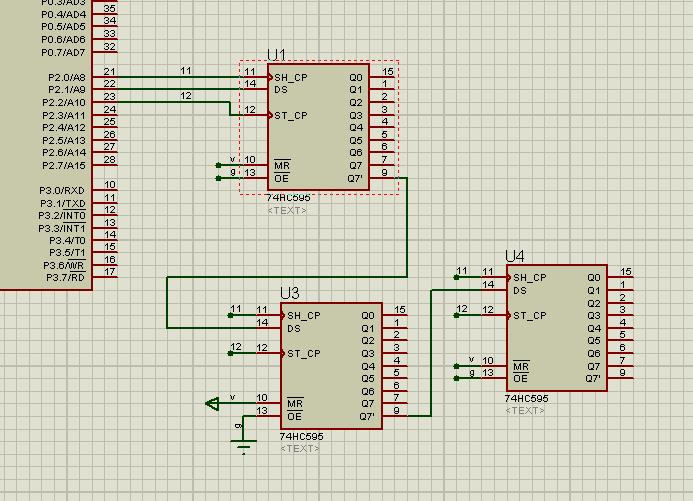Viewport: 693px width, 501px height.
Task: Click the P0.7/AD7 pin label
Action: (63, 53)
